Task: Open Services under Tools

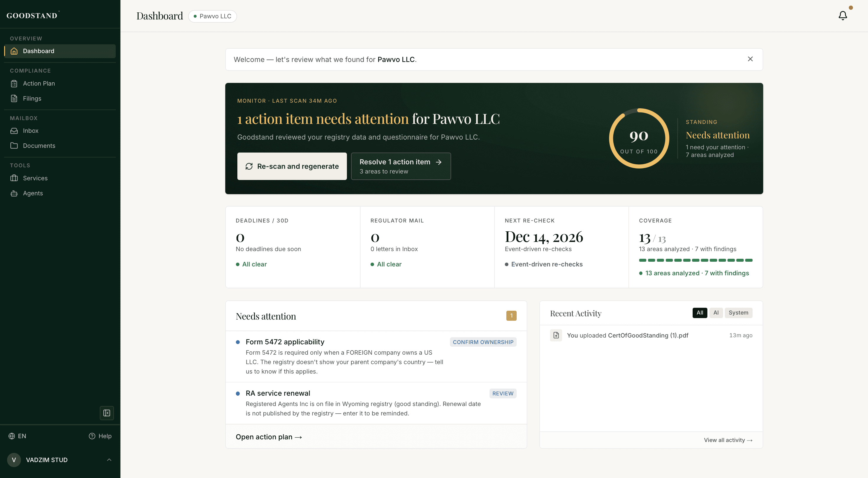Action: coord(60,178)
